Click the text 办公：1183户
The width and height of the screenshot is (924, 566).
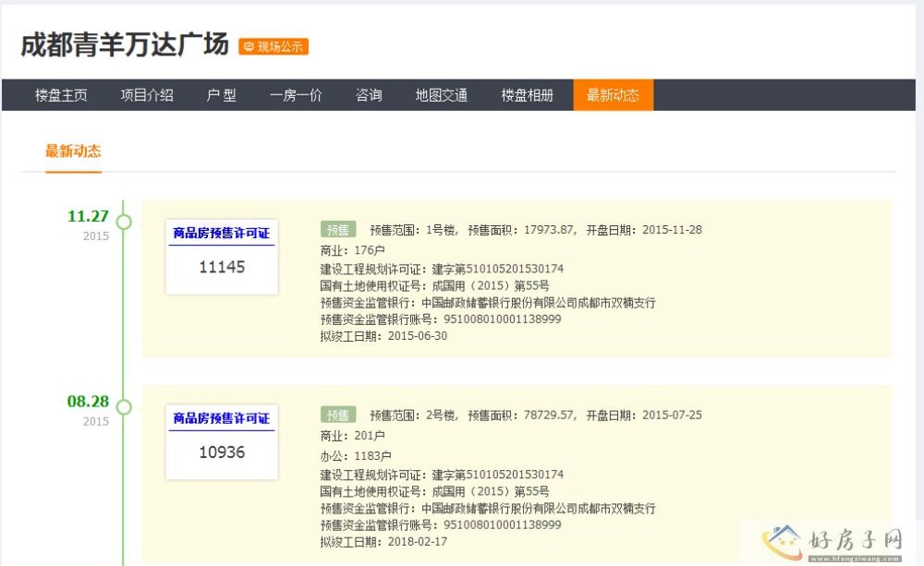(356, 456)
